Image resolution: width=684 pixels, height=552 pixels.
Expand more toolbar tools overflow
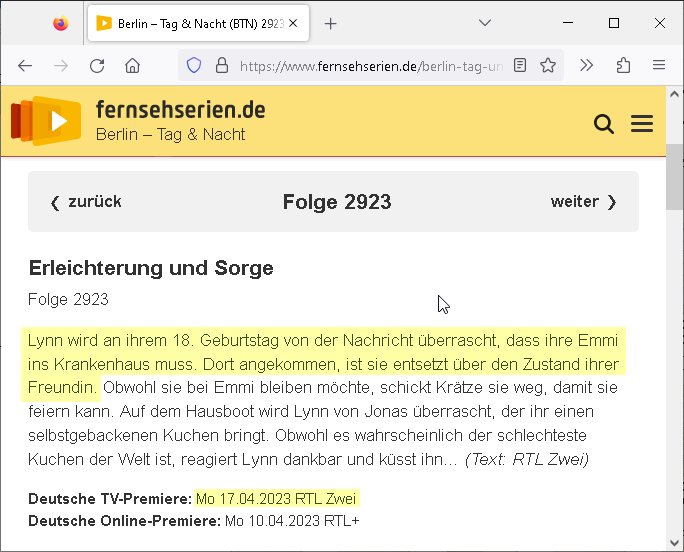tap(587, 65)
